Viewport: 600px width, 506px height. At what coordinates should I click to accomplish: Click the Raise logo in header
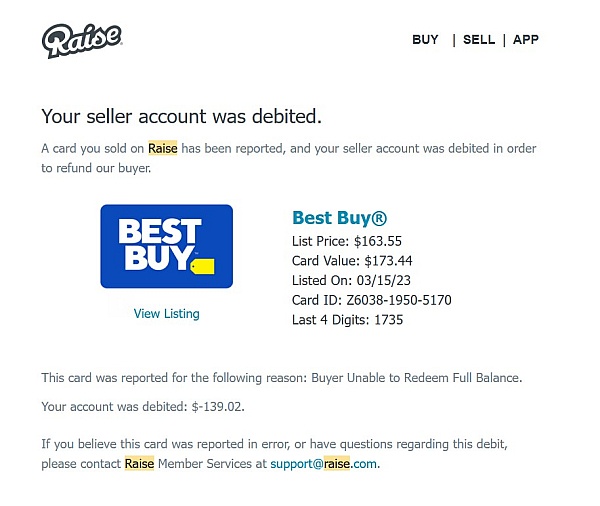click(82, 41)
